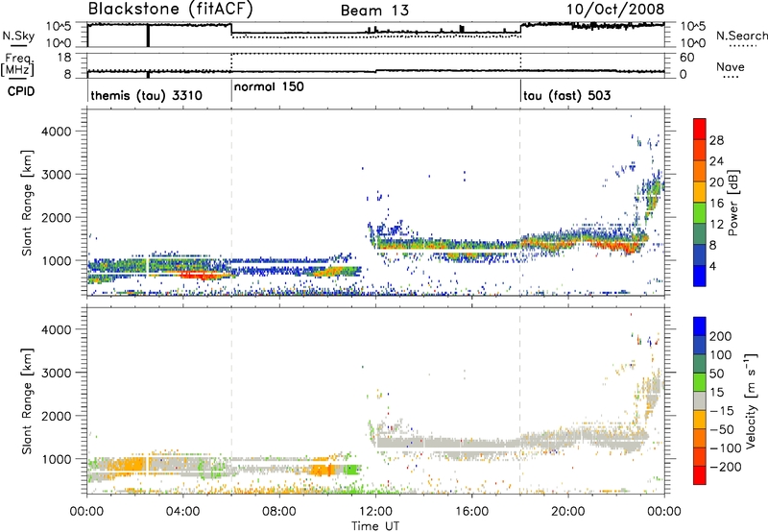
Task: Click the date '10/Oct/2008'
Action: (x=615, y=10)
